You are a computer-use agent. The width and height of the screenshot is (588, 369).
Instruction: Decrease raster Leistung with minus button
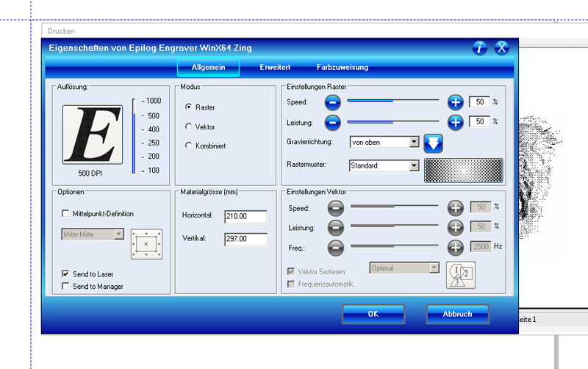[334, 122]
